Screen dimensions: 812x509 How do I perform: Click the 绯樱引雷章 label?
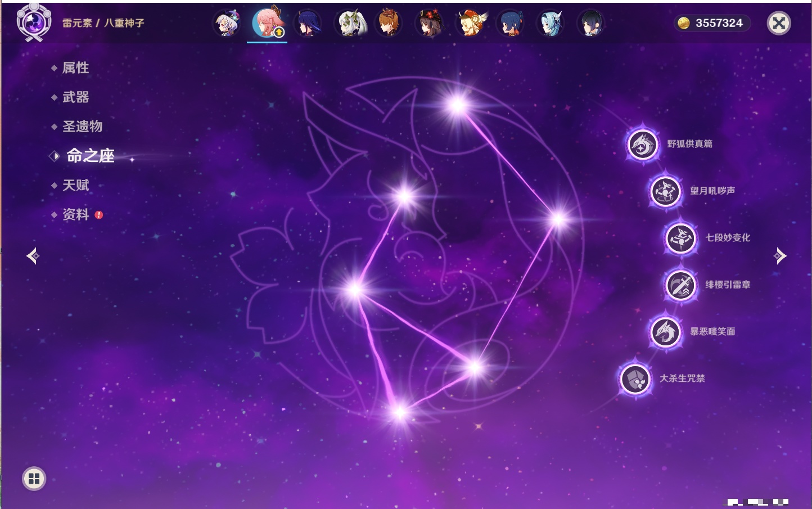pyautogui.click(x=728, y=285)
